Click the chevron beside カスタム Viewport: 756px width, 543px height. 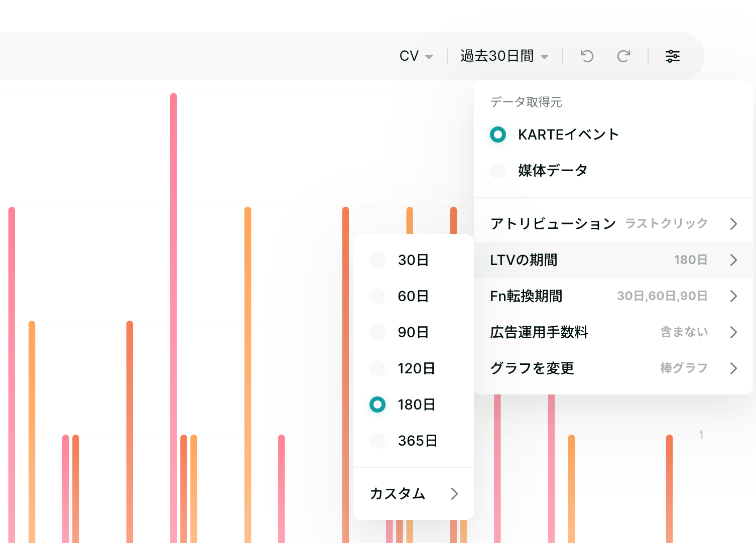[x=454, y=494]
